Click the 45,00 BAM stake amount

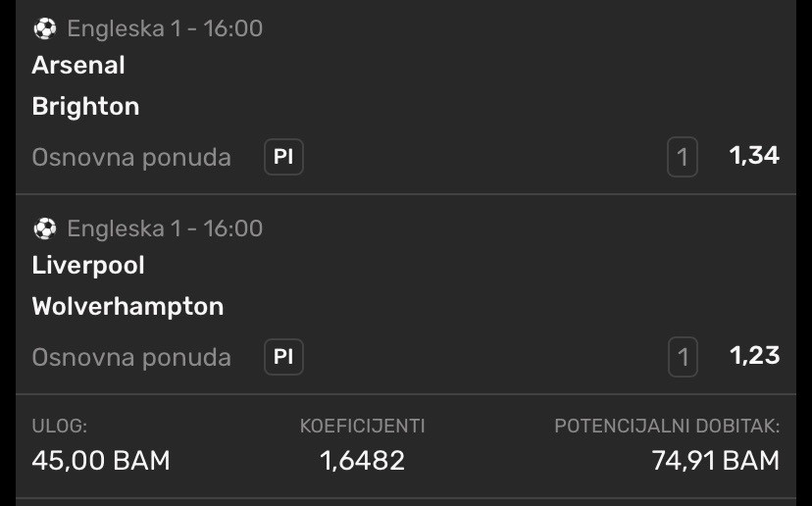(101, 460)
